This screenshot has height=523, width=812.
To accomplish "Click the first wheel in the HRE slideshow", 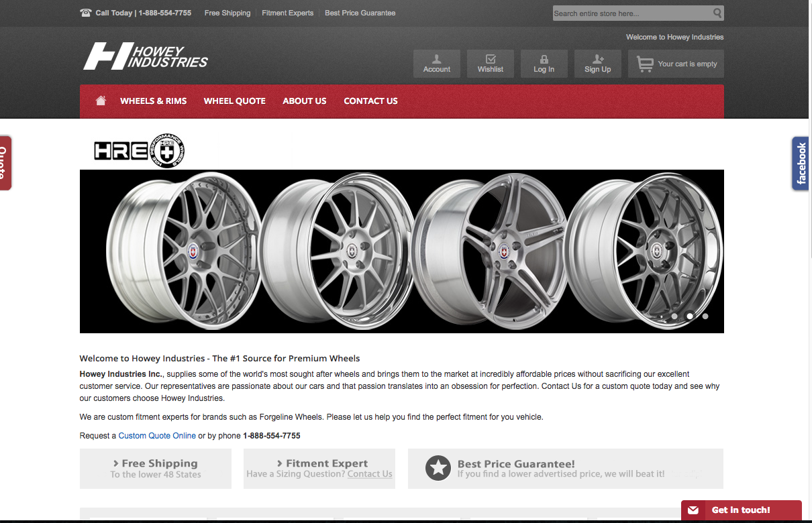I will point(183,251).
